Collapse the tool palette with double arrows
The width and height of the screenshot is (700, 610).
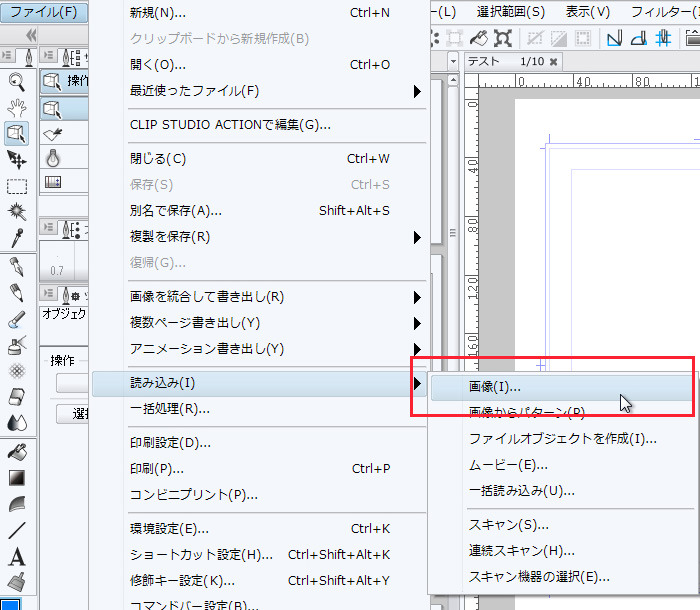[31, 35]
